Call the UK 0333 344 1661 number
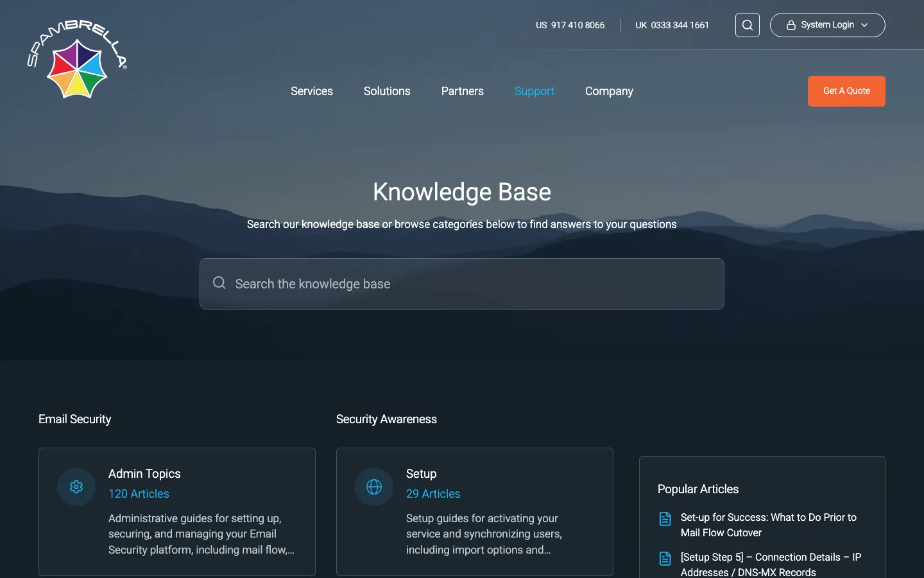This screenshot has width=924, height=578. coord(672,25)
